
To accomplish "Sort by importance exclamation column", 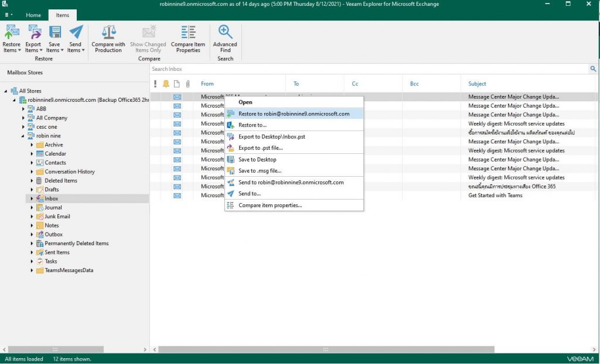I will point(155,84).
